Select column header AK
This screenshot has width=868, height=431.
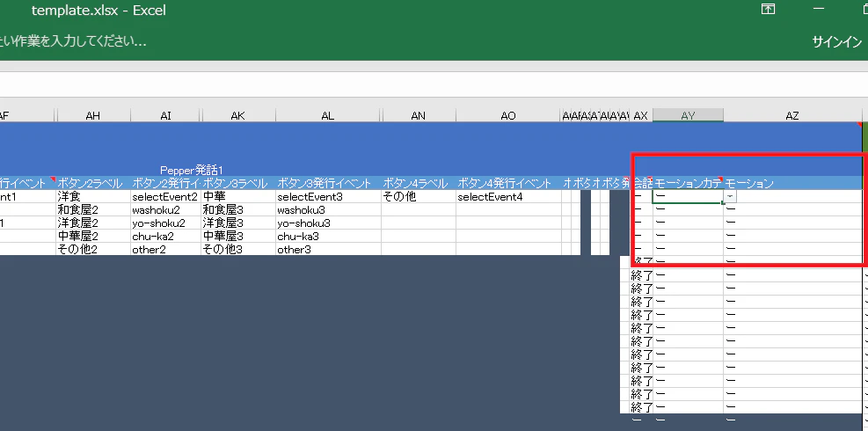238,115
